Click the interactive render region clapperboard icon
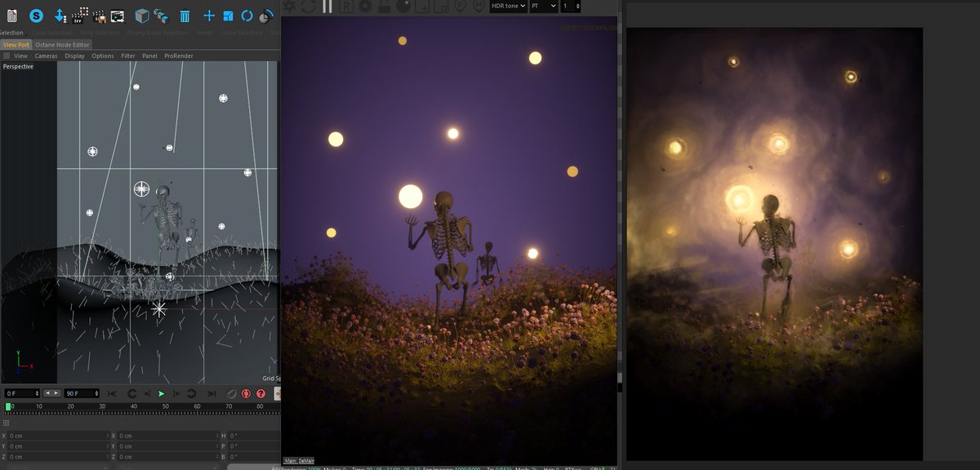Image resolution: width=980 pixels, height=470 pixels. click(80, 15)
